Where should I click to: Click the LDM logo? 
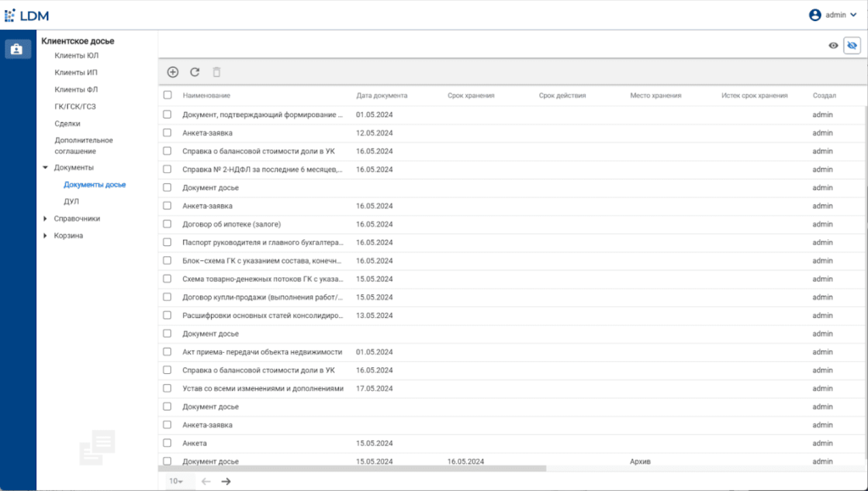pos(27,14)
